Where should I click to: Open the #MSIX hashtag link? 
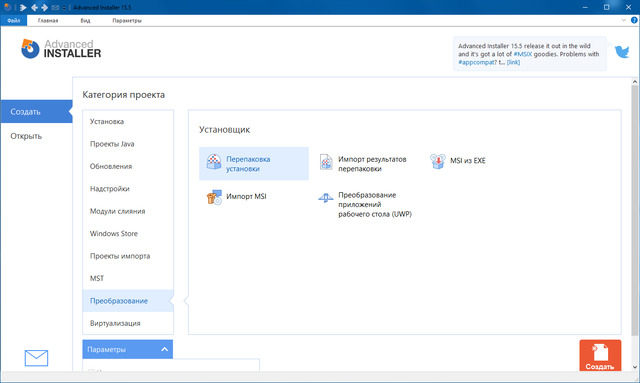(x=522, y=54)
